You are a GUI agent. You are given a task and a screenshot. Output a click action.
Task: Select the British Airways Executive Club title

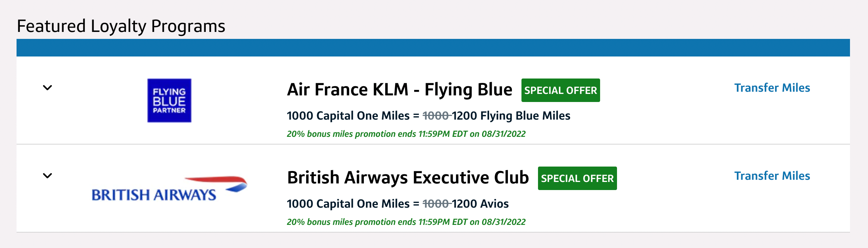click(408, 177)
